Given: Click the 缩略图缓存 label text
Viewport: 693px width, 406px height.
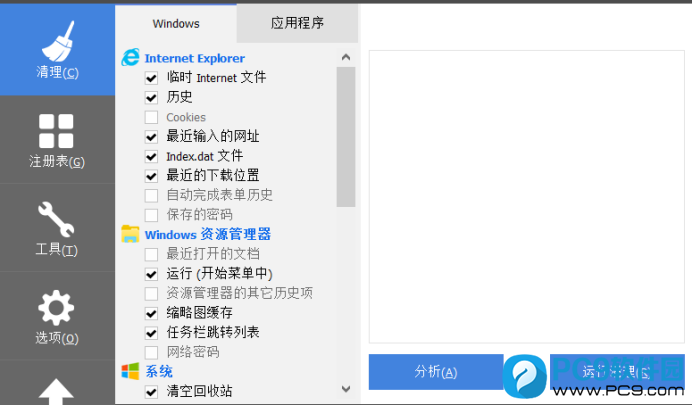Looking at the screenshot, I should [199, 313].
